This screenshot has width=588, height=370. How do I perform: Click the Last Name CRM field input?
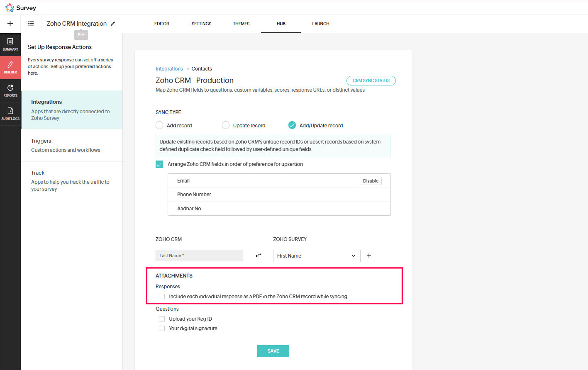199,256
